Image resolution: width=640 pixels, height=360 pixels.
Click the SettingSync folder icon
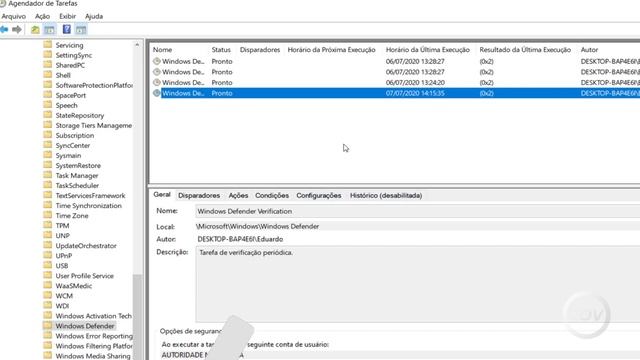click(48, 55)
